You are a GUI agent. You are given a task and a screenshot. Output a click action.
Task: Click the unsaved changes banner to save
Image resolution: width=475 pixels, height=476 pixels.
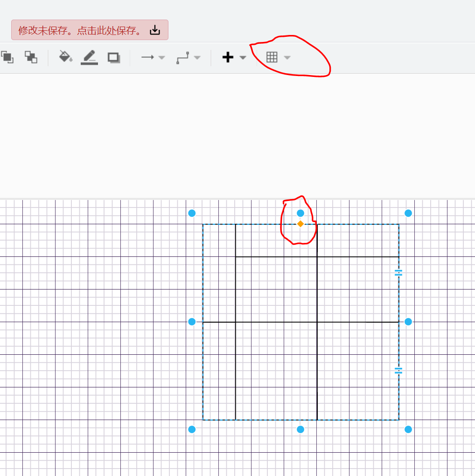90,30
